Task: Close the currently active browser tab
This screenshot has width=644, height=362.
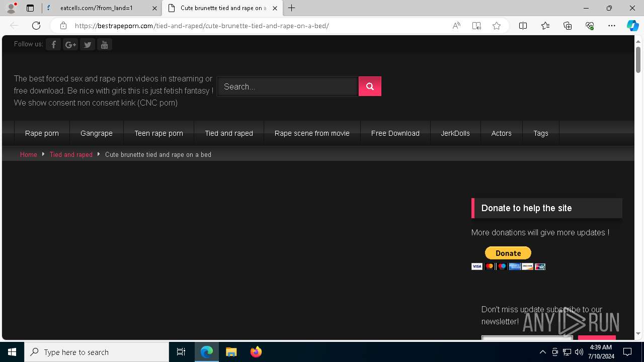Action: tap(275, 8)
